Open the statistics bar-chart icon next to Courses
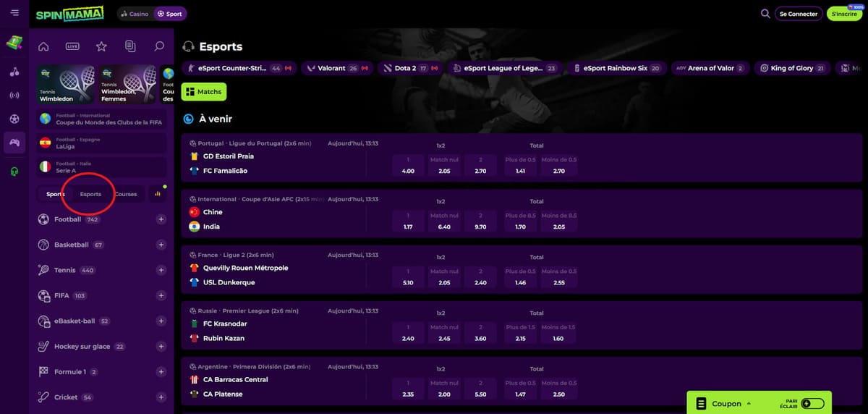The image size is (868, 414). [x=158, y=194]
